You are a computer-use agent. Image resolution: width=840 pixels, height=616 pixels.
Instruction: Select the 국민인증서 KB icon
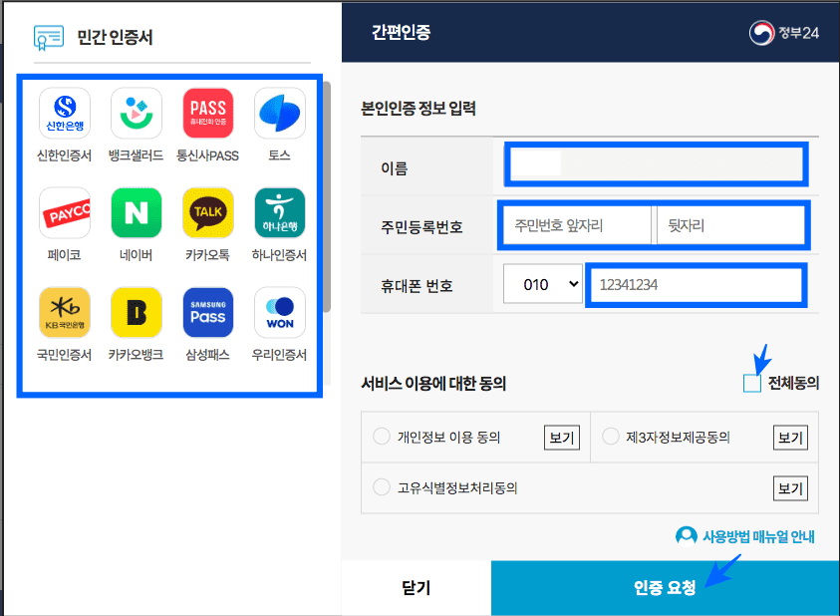coord(65,313)
